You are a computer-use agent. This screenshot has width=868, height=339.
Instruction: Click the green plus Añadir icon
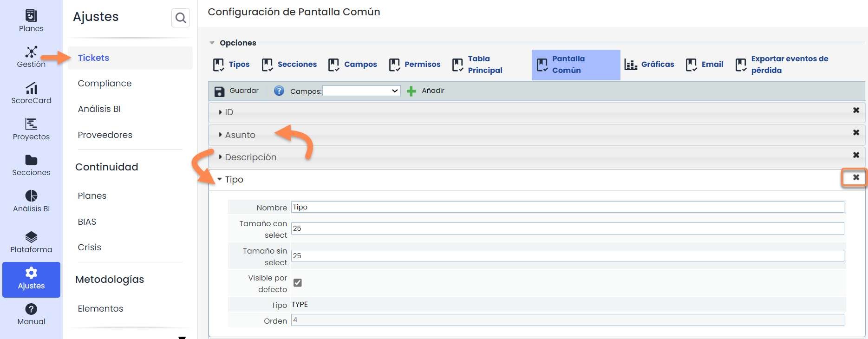[x=411, y=91]
